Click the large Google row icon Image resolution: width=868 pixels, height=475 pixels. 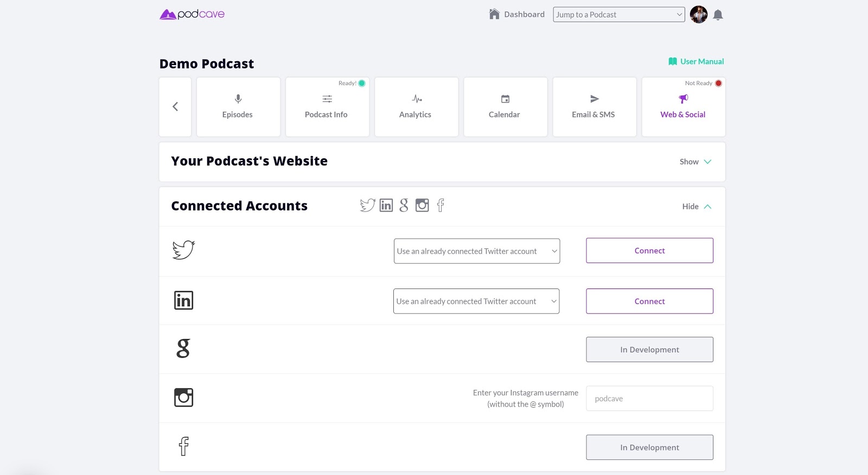183,348
